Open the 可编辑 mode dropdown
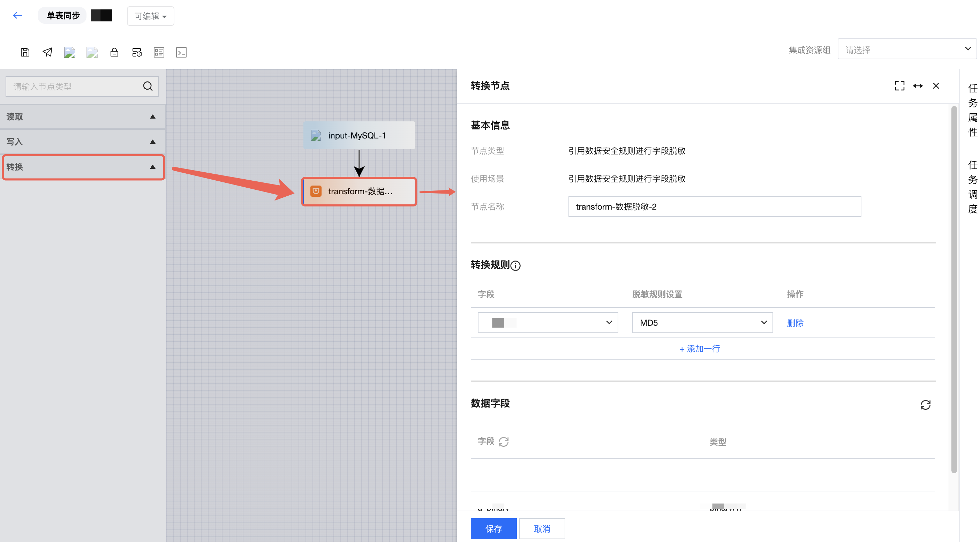The image size is (980, 542). click(x=150, y=16)
